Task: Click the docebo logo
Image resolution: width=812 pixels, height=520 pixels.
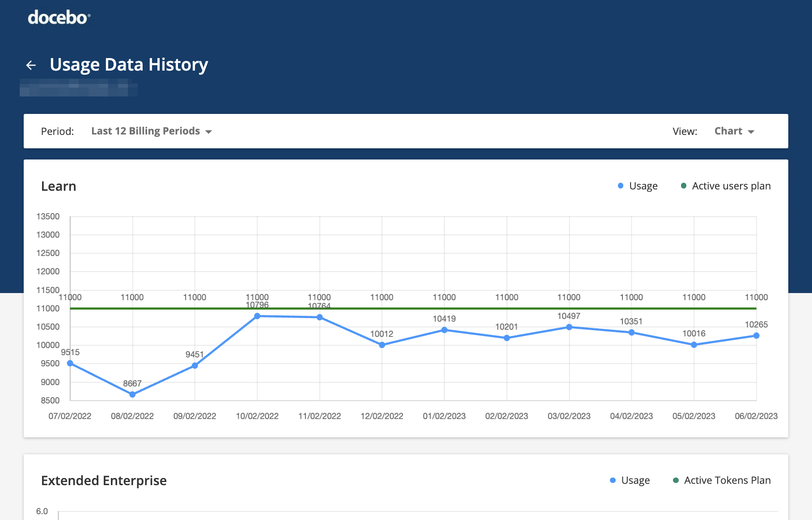Action: 59,18
